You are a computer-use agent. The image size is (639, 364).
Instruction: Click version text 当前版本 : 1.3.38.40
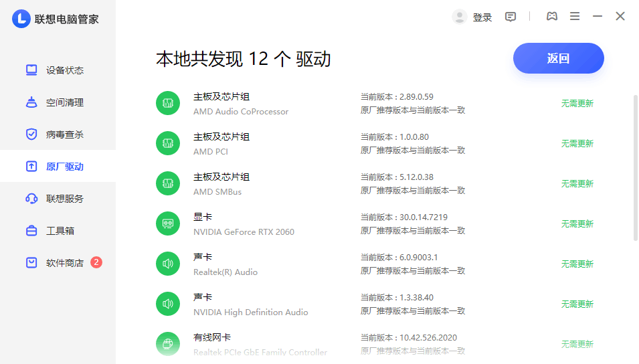pyautogui.click(x=397, y=298)
